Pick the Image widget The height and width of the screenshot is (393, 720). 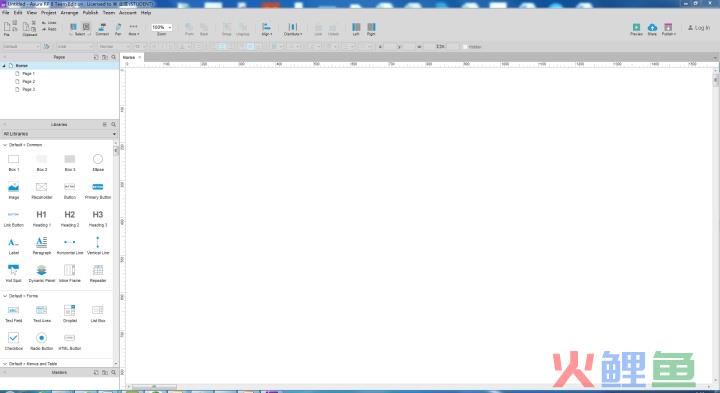(14, 190)
